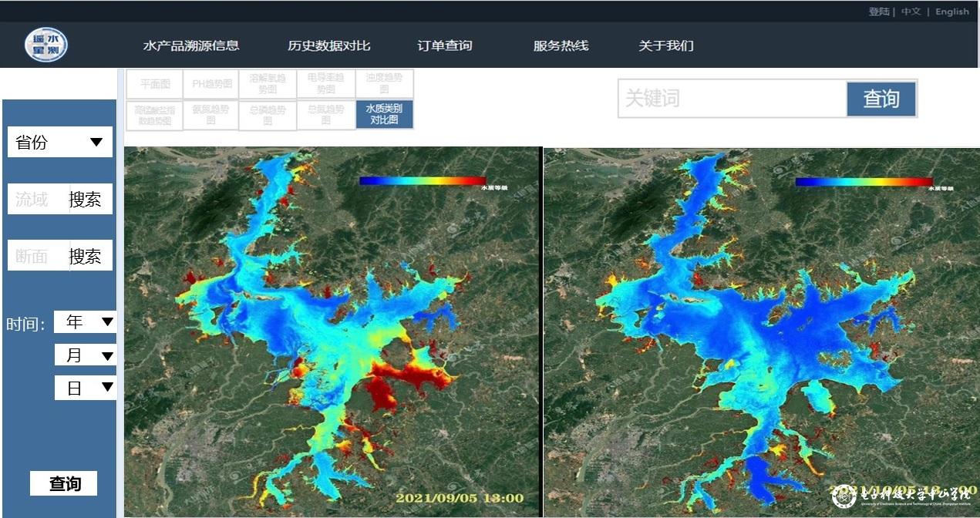Click the 遥水星测 logo icon
980x518 pixels.
(x=46, y=45)
